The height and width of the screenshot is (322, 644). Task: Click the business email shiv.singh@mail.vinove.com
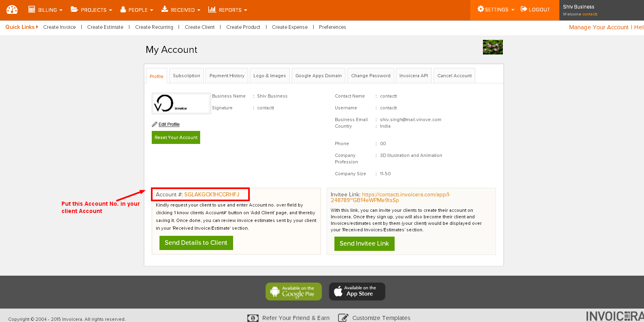tap(410, 120)
